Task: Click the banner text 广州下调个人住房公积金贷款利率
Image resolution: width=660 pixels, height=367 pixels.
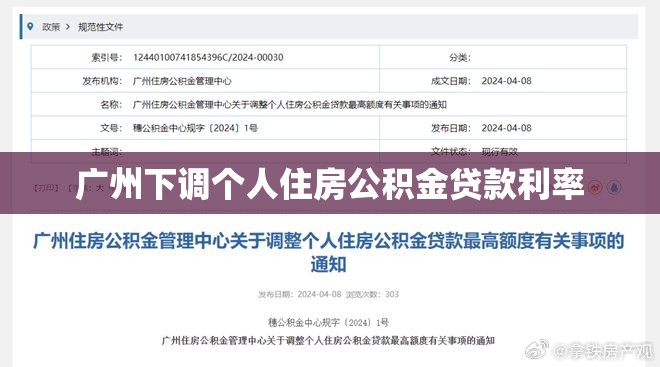Action: pyautogui.click(x=330, y=184)
